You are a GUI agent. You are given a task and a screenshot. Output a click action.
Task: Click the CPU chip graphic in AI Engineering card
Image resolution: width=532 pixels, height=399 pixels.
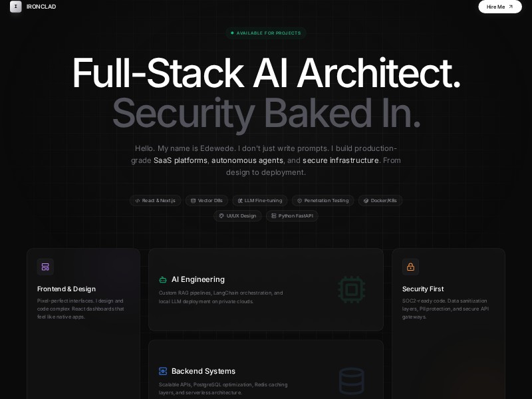tap(351, 290)
